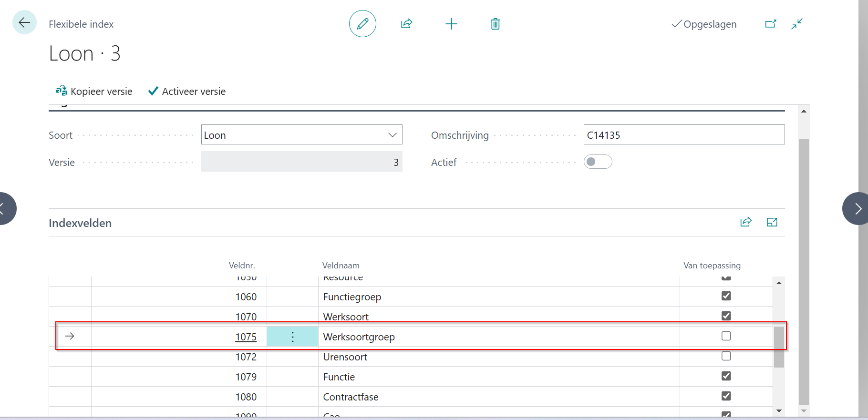The width and height of the screenshot is (868, 420).
Task: Enable Van toepassing for Urensoort
Action: [x=726, y=356]
